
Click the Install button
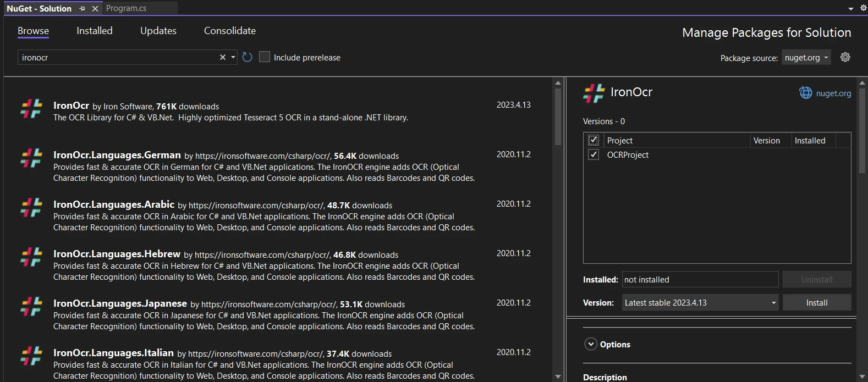(816, 303)
